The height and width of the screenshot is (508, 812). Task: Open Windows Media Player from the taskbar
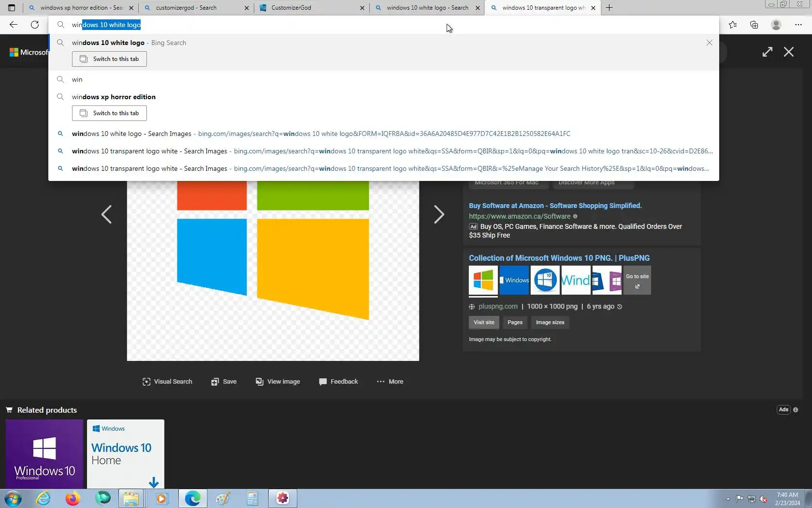coord(161,498)
